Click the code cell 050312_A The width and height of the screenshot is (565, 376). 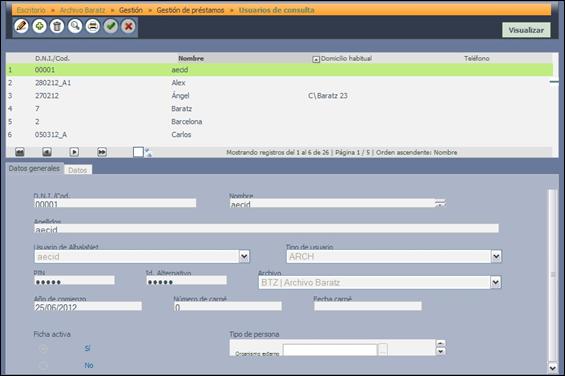51,135
